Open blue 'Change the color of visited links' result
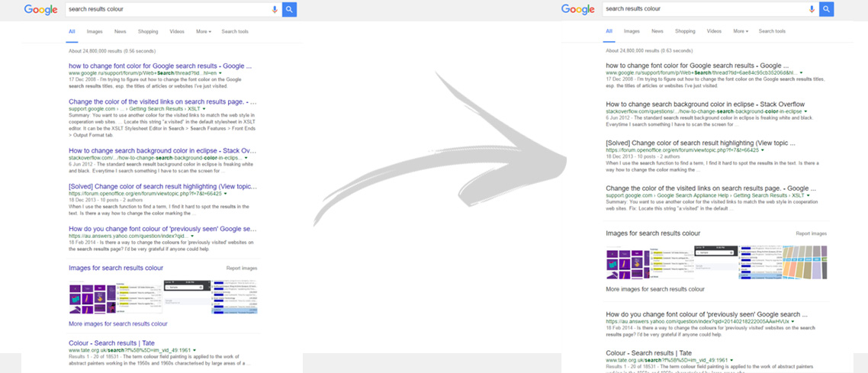This screenshot has height=373, width=868. click(162, 101)
